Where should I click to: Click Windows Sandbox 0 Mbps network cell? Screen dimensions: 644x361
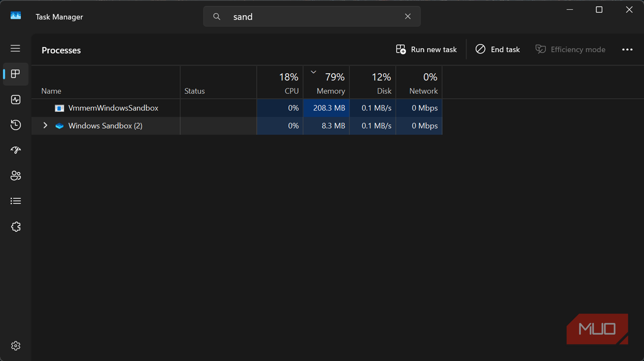pos(419,126)
